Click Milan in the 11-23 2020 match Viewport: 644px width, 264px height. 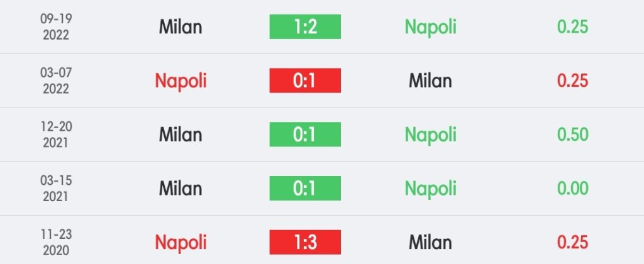tap(430, 242)
